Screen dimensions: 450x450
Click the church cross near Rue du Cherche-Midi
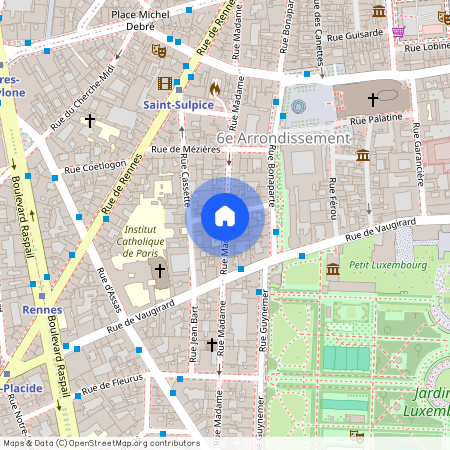[x=90, y=121]
